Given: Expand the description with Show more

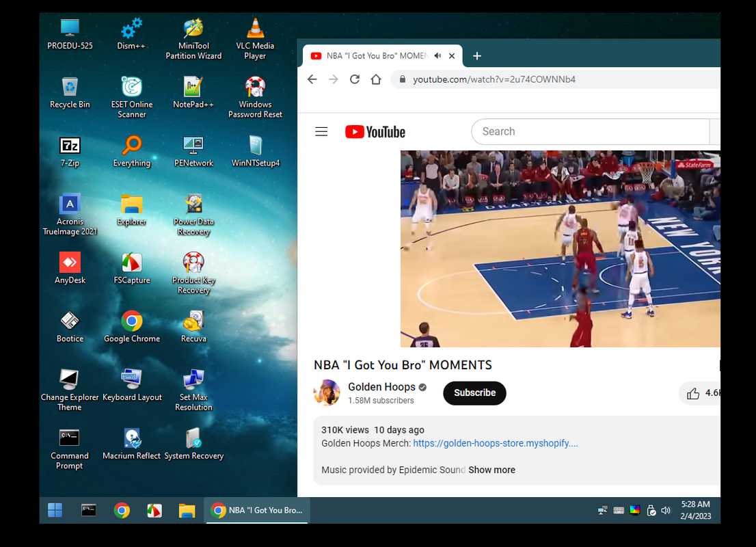Looking at the screenshot, I should click(491, 470).
